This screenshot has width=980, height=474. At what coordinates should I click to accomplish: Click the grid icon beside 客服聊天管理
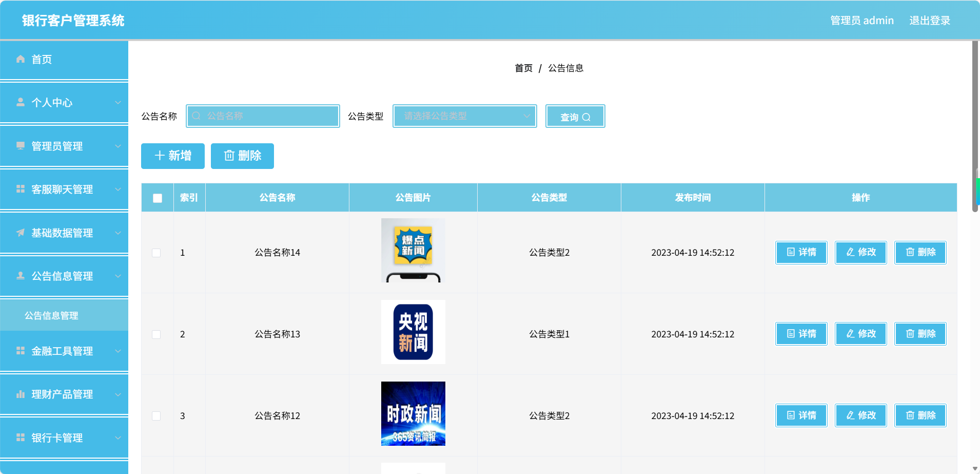click(x=21, y=189)
